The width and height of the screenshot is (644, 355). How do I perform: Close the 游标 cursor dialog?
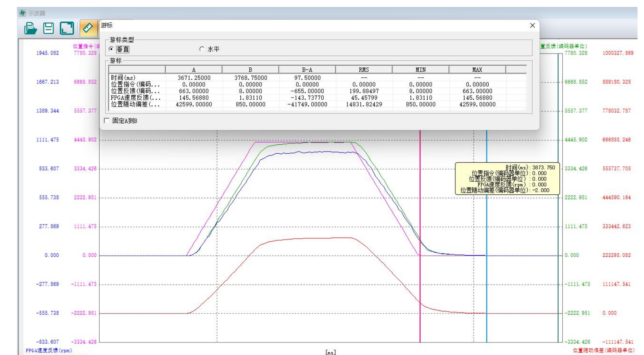click(532, 25)
